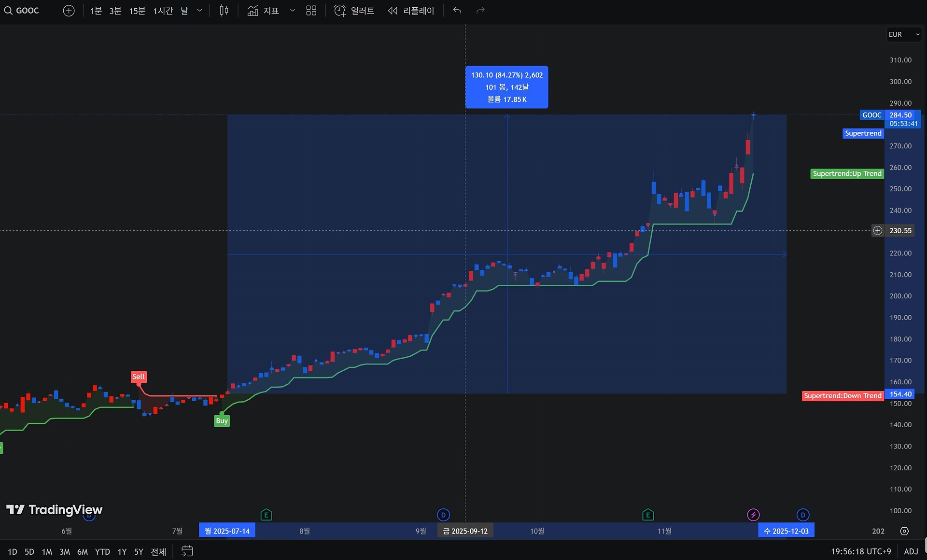Open the candlestick chart style icon
Screen dimensions: 927x560
click(x=224, y=11)
